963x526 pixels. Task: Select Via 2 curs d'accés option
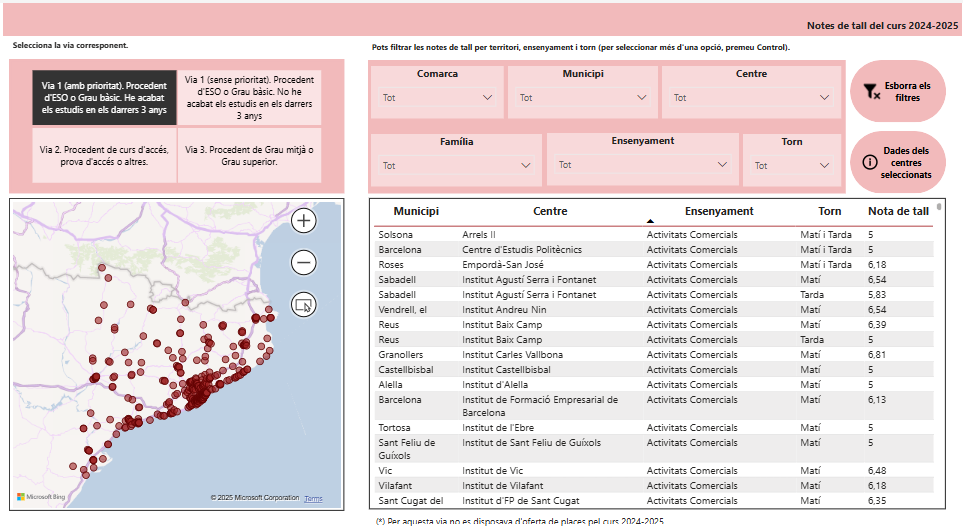pyautogui.click(x=104, y=155)
